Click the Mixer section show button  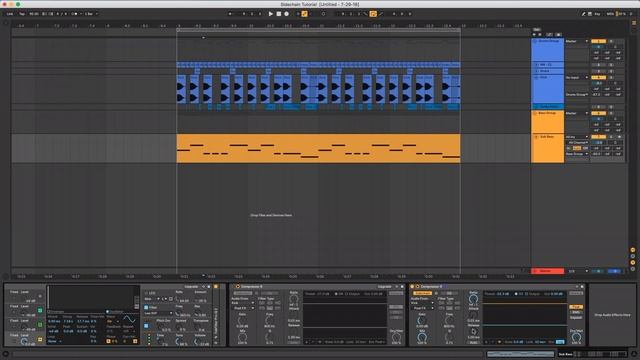coord(633,262)
